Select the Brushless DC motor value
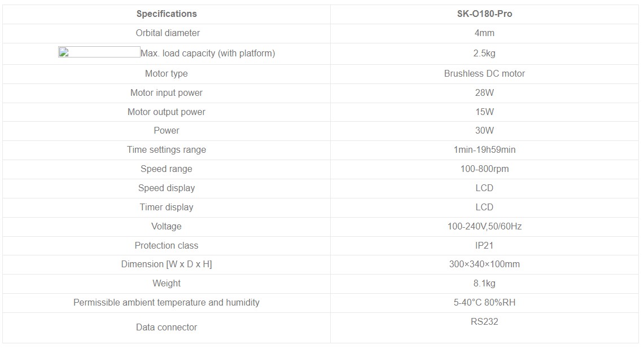Screen dimensions: 644x349 point(484,74)
